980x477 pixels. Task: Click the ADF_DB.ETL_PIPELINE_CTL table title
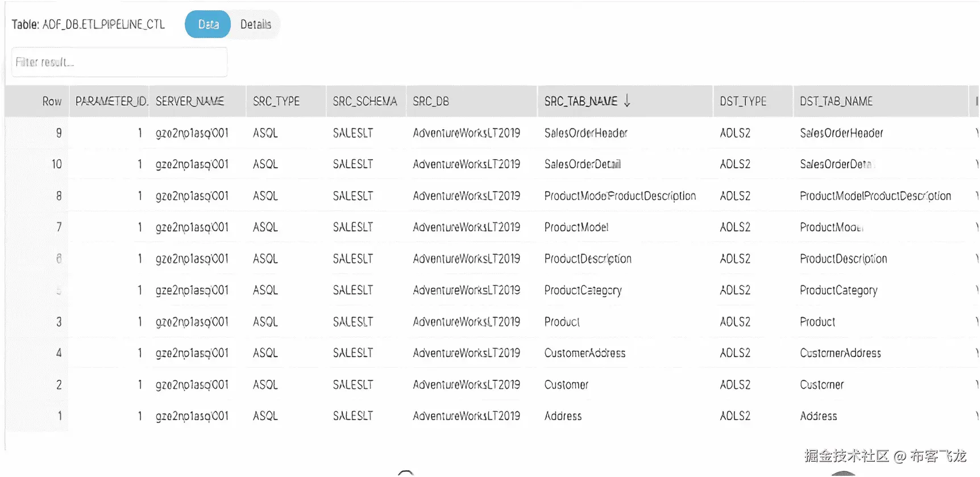pos(89,24)
